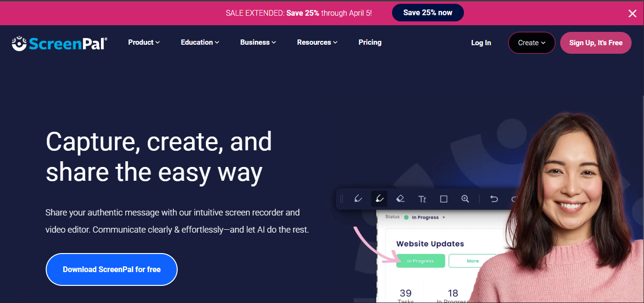This screenshot has width=644, height=303.
Task: Click the 39 tasks count
Action: tap(406, 293)
